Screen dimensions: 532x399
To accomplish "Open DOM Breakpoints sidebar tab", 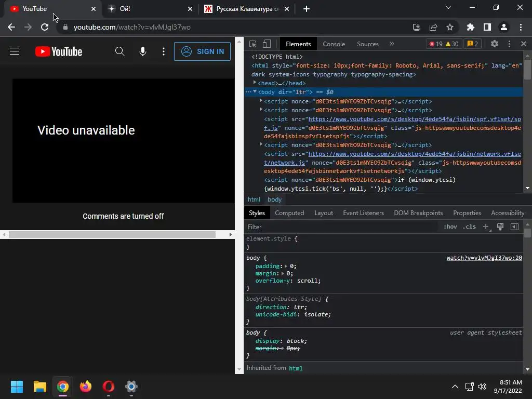I will pos(418,212).
